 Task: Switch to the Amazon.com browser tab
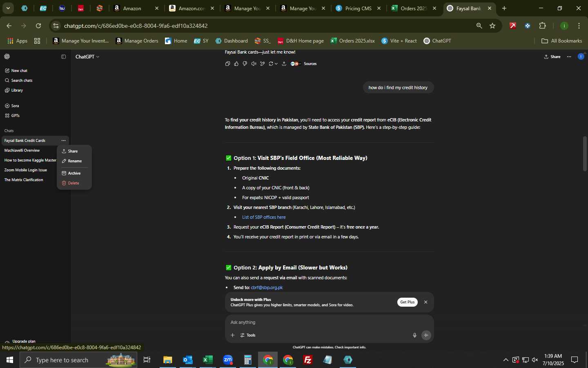pyautogui.click(x=192, y=8)
